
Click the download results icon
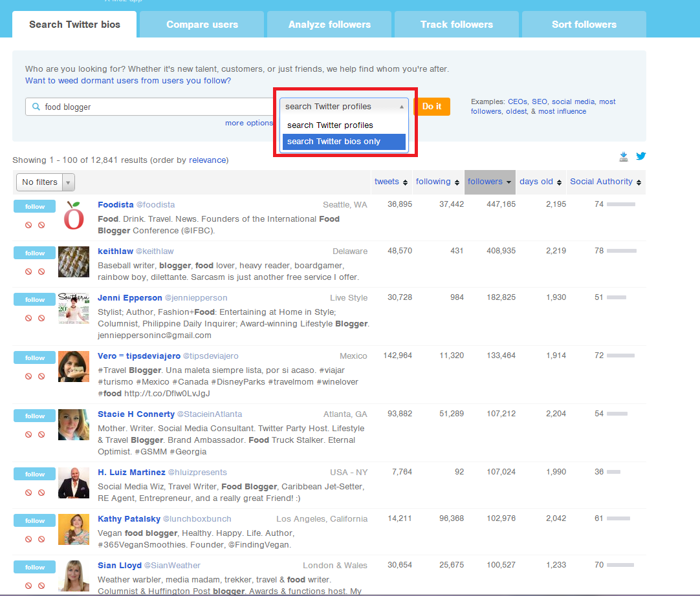click(x=624, y=156)
